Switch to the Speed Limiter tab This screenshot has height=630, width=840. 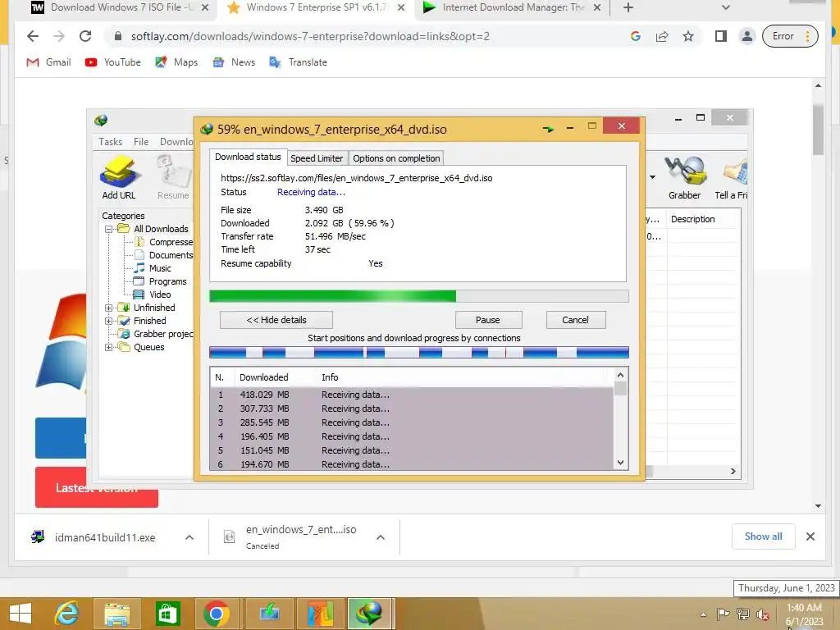tap(317, 158)
